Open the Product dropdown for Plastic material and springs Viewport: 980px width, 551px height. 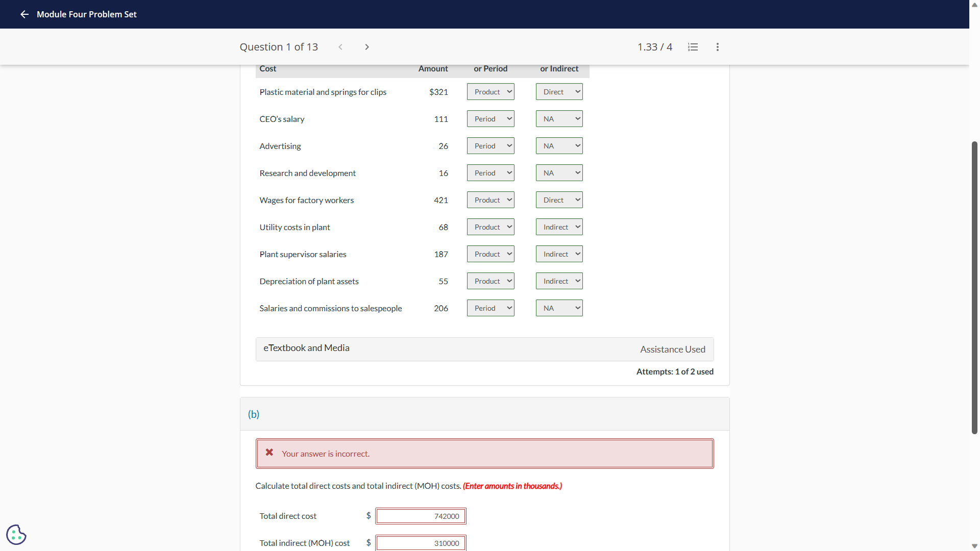click(x=490, y=91)
